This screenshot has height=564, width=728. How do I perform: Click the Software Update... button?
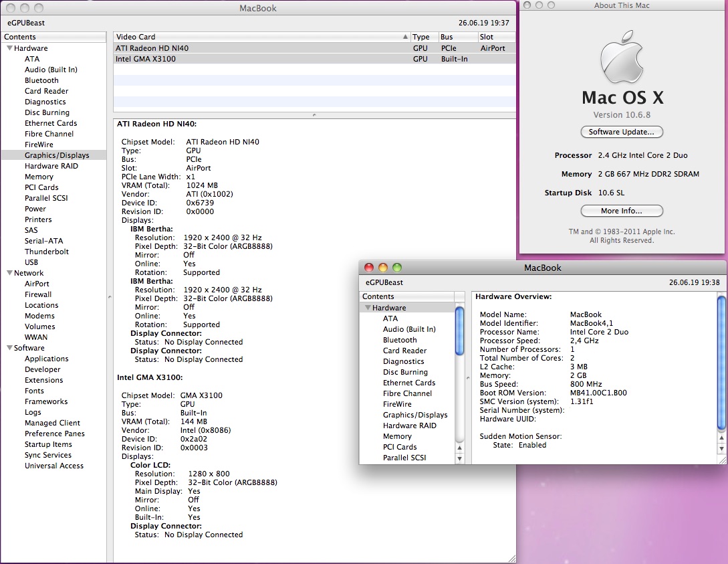tap(622, 132)
